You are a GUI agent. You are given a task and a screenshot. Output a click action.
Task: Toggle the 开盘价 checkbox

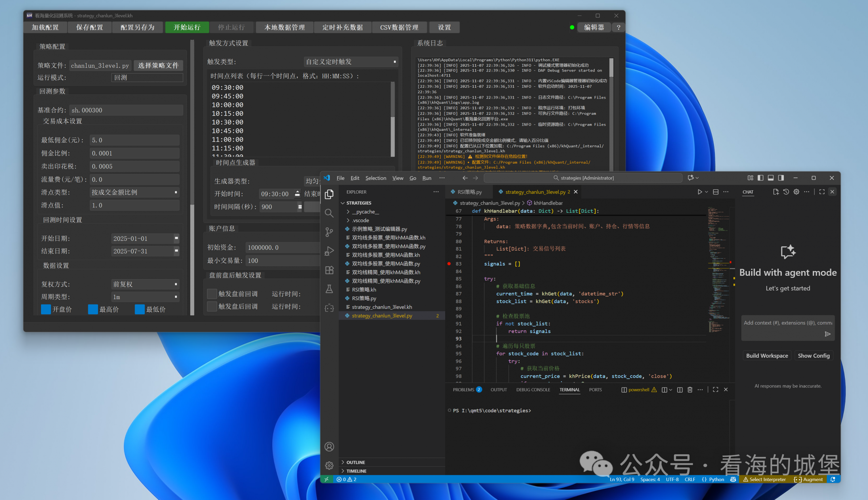pos(46,309)
